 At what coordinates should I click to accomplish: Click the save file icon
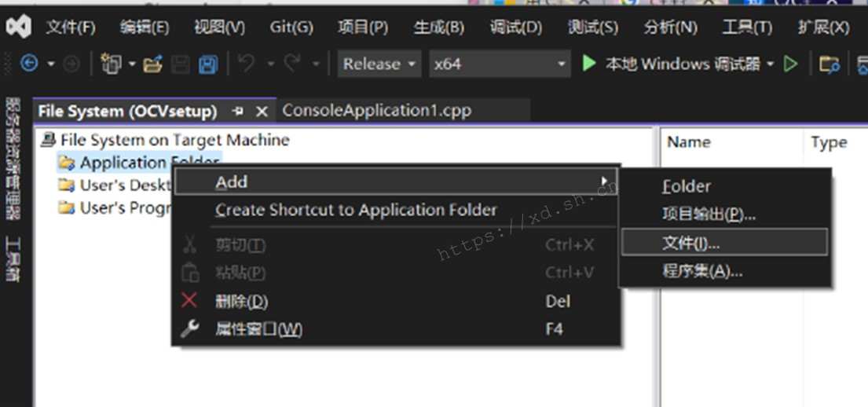click(181, 64)
